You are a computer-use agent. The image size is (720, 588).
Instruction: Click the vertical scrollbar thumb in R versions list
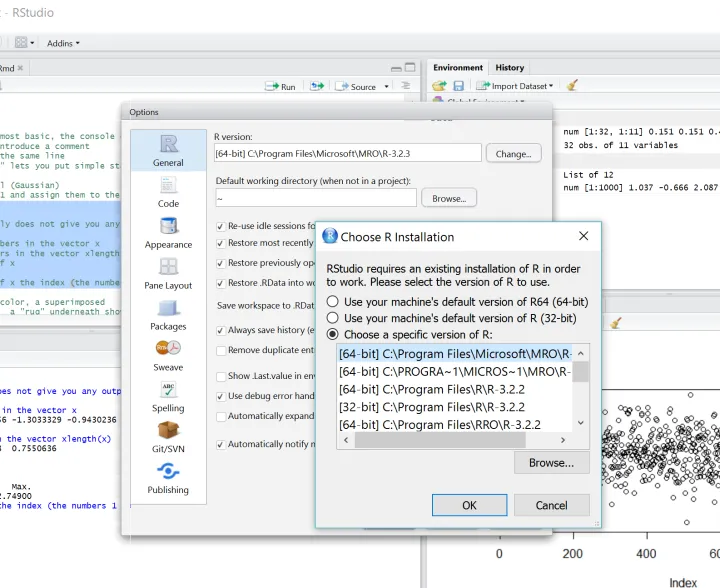pyautogui.click(x=581, y=372)
